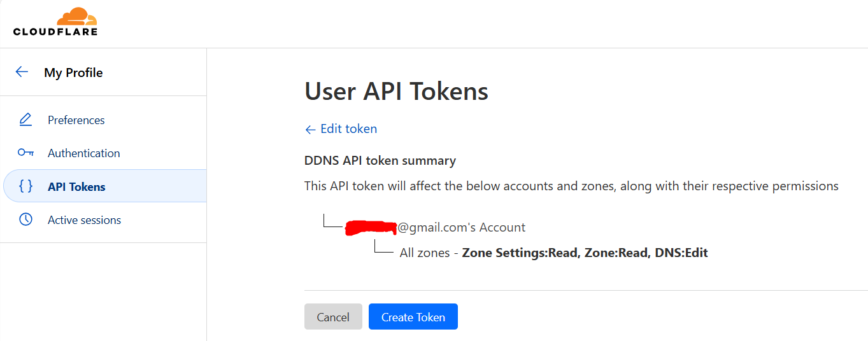Click the 'This API token will affect' description
Screen dimensions: 868x341
tap(571, 186)
